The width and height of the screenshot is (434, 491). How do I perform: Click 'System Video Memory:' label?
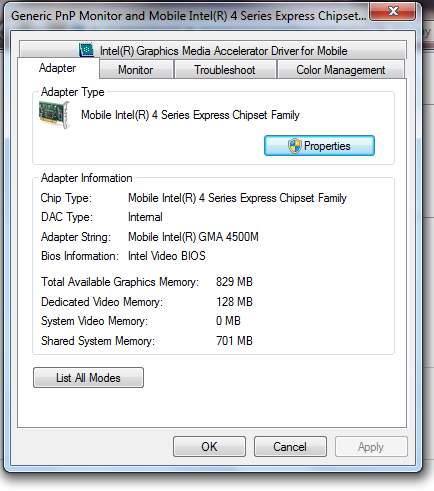95,321
